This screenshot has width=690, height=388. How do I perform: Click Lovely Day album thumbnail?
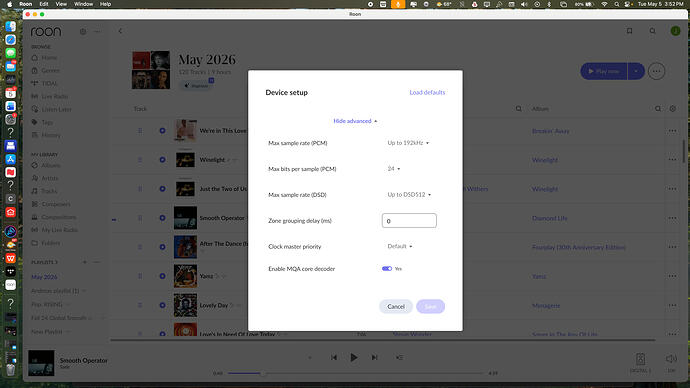coord(185,305)
